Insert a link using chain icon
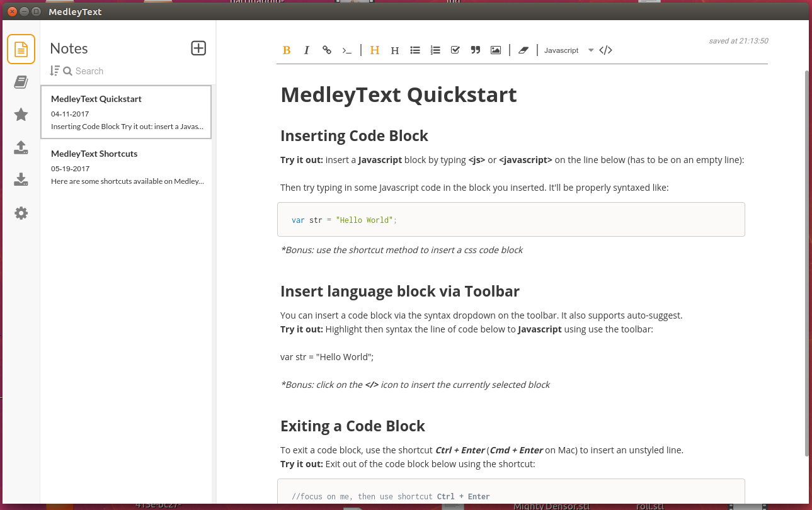 pos(327,50)
